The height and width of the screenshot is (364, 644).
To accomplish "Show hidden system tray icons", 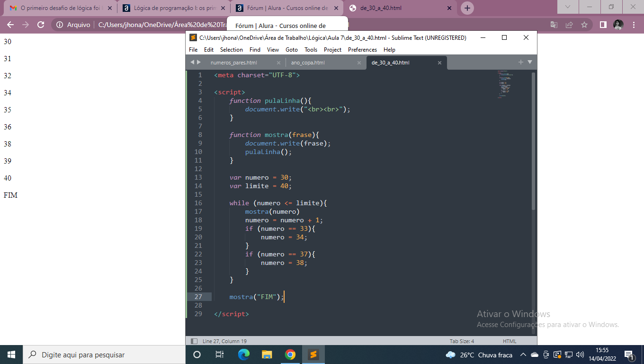I will pyautogui.click(x=523, y=355).
